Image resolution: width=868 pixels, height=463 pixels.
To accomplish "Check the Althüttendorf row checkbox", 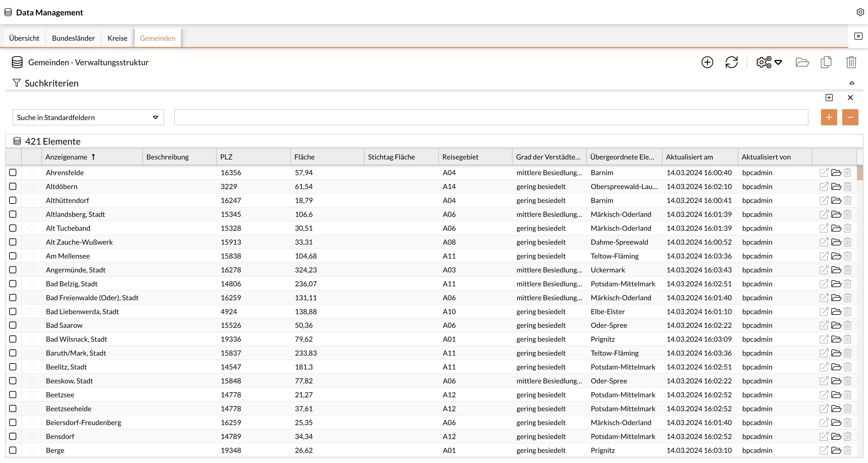I will pyautogui.click(x=13, y=200).
